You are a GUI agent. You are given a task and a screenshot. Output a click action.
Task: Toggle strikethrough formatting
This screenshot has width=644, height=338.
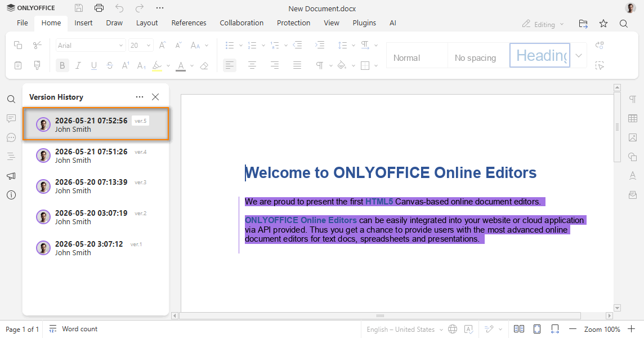coord(110,65)
